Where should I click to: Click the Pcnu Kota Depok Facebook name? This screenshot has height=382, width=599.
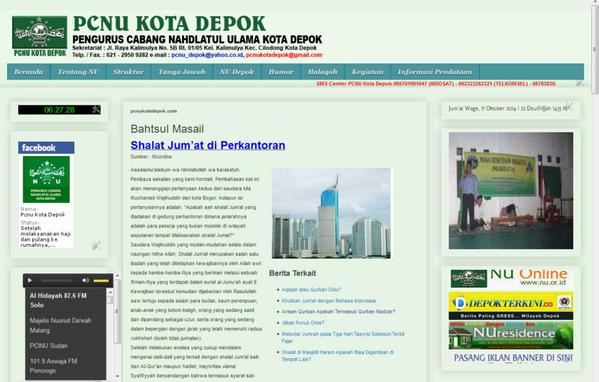[43, 215]
